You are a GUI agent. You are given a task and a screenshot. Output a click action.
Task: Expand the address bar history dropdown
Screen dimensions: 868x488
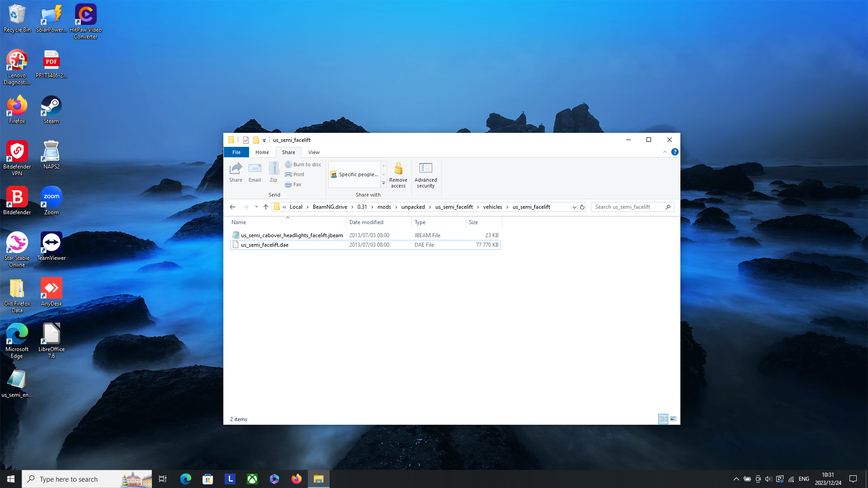(x=574, y=207)
